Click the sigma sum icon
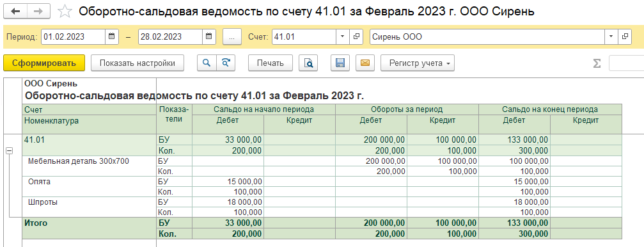 point(597,63)
